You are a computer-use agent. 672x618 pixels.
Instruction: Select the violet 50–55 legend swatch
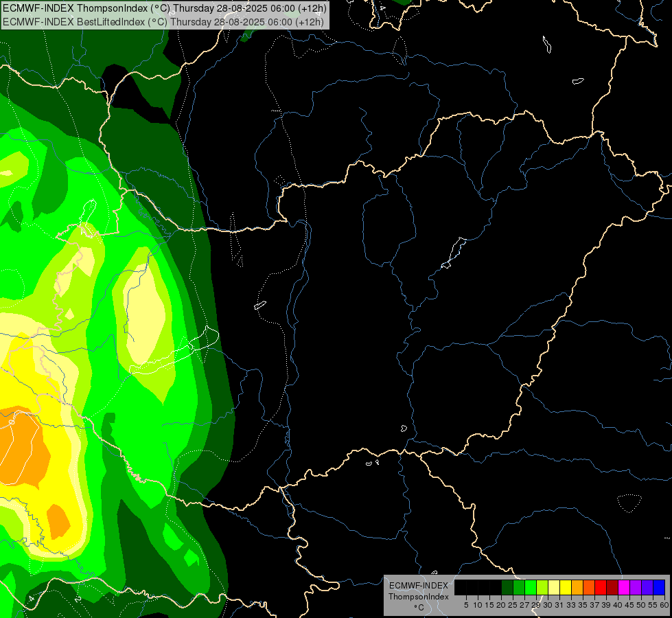pyautogui.click(x=647, y=587)
